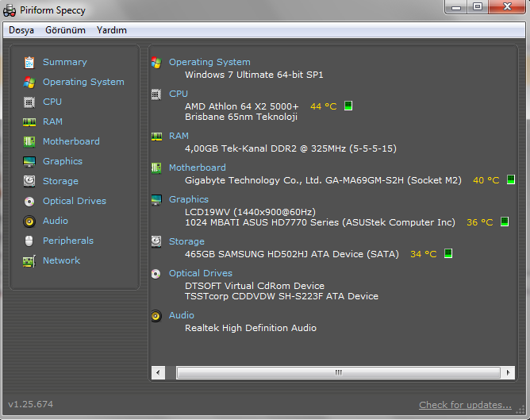Open the Graphics heading link in summary

[x=189, y=199]
